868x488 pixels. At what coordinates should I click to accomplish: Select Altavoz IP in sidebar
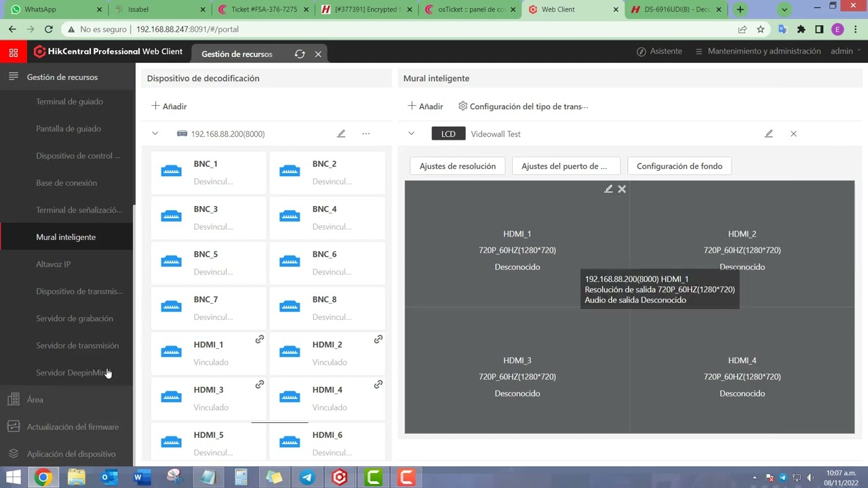point(53,264)
